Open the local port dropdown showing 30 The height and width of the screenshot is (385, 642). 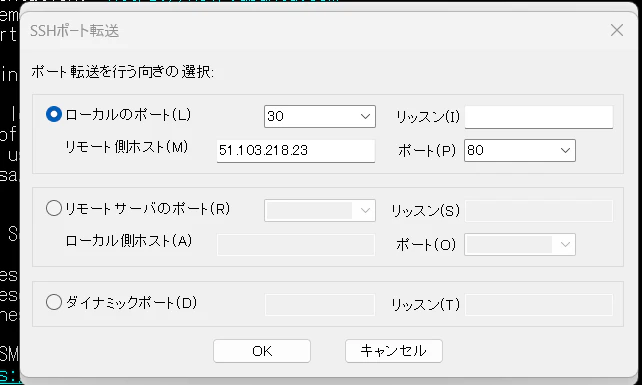coord(320,116)
